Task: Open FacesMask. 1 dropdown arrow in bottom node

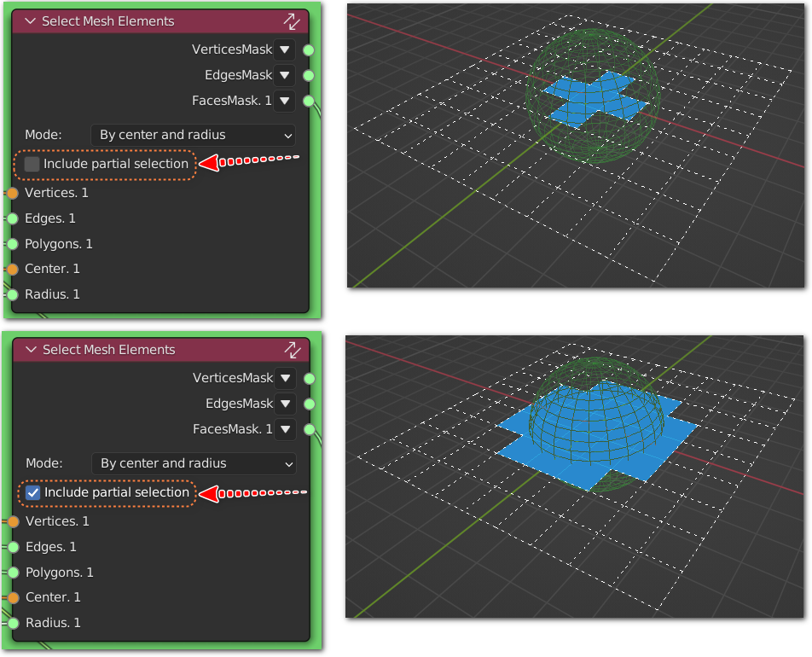Action: pos(286,429)
